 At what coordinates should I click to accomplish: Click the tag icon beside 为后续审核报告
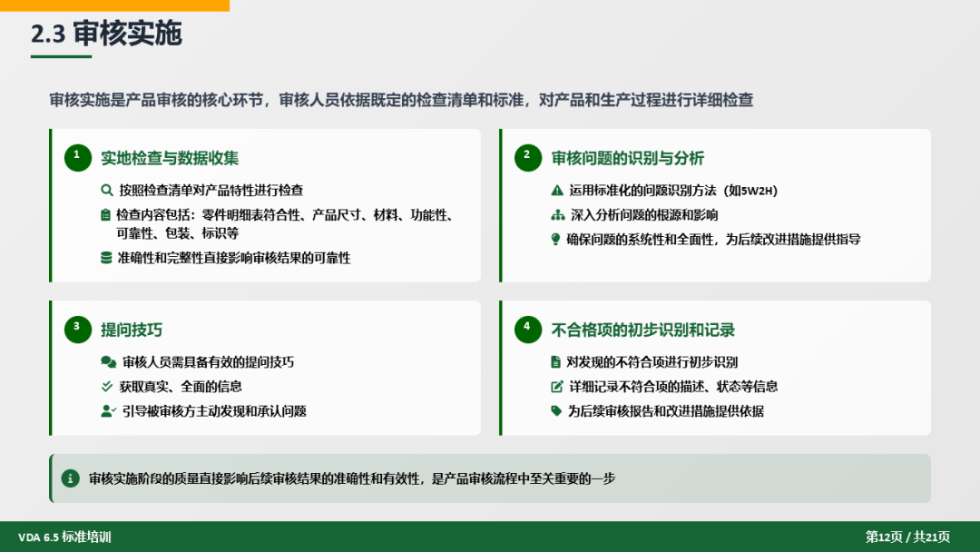point(556,411)
